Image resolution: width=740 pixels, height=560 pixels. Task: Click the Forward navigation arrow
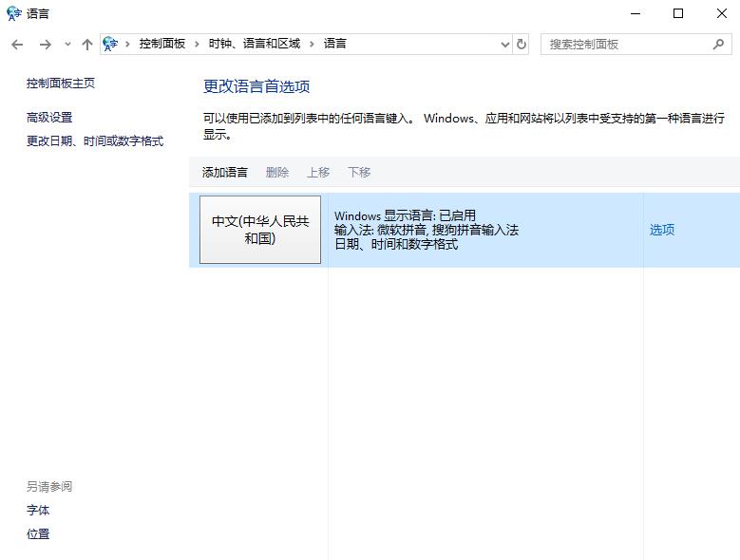tap(45, 45)
